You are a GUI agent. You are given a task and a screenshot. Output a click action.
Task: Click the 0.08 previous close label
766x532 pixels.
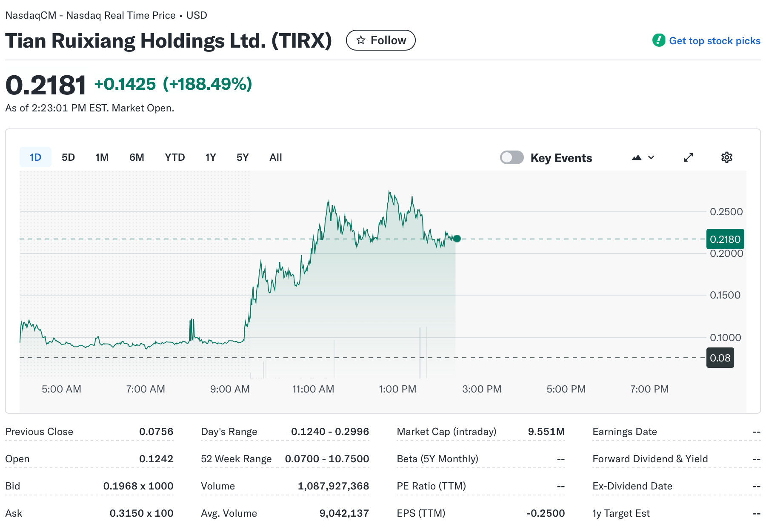tap(720, 358)
